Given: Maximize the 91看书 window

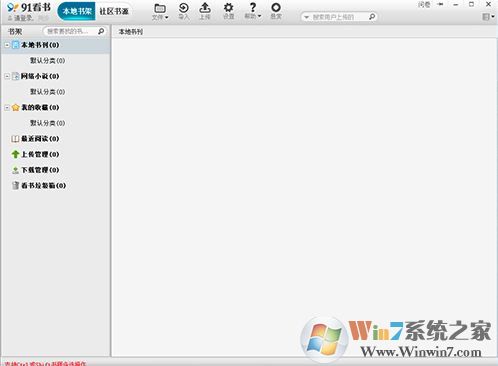Looking at the screenshot, I should coord(471,4).
